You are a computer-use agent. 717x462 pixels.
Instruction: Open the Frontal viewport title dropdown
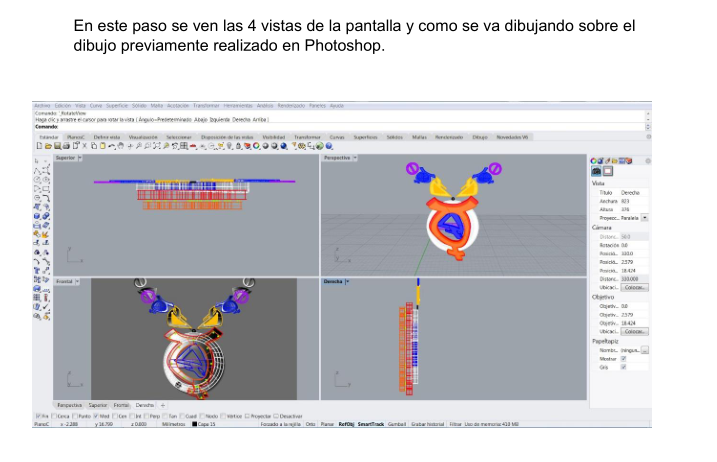pos(77,281)
